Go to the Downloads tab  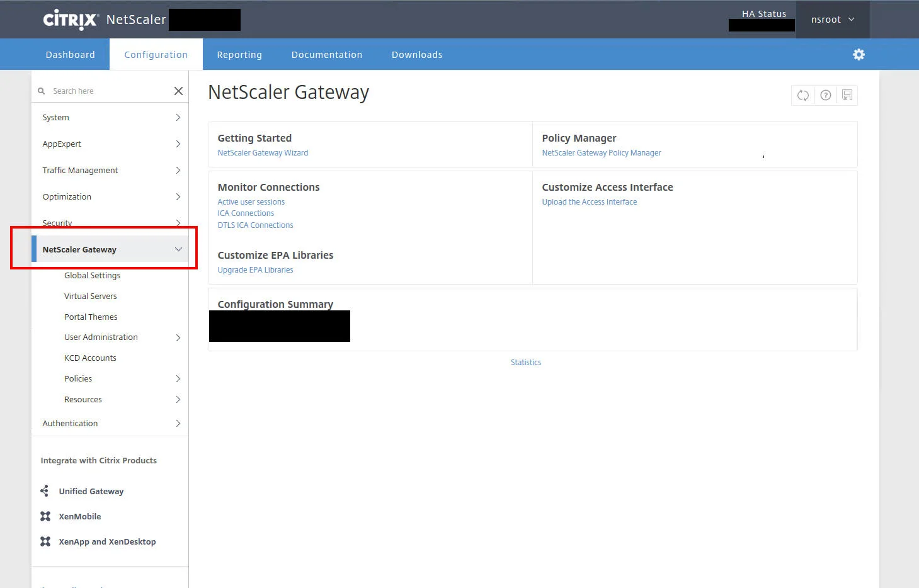coord(417,55)
